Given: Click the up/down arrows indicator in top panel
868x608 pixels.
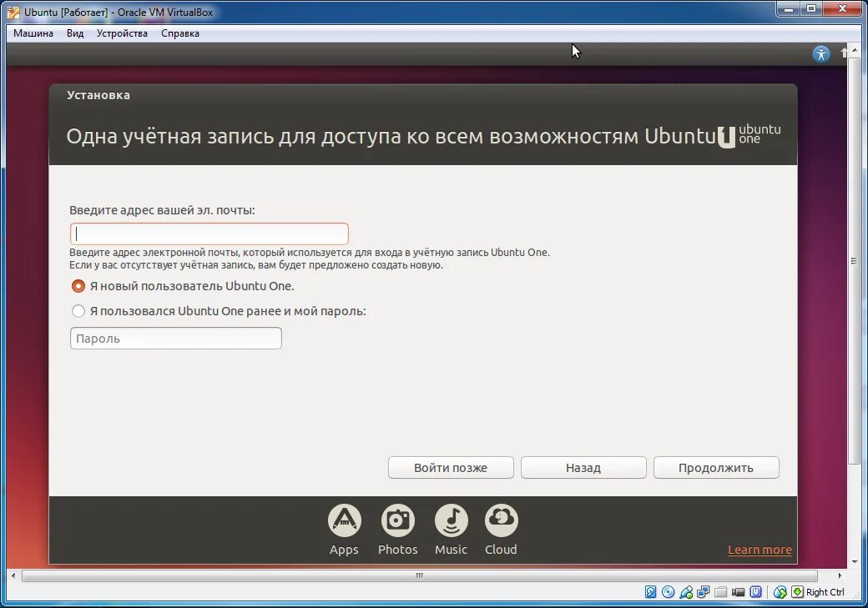Looking at the screenshot, I should [844, 53].
